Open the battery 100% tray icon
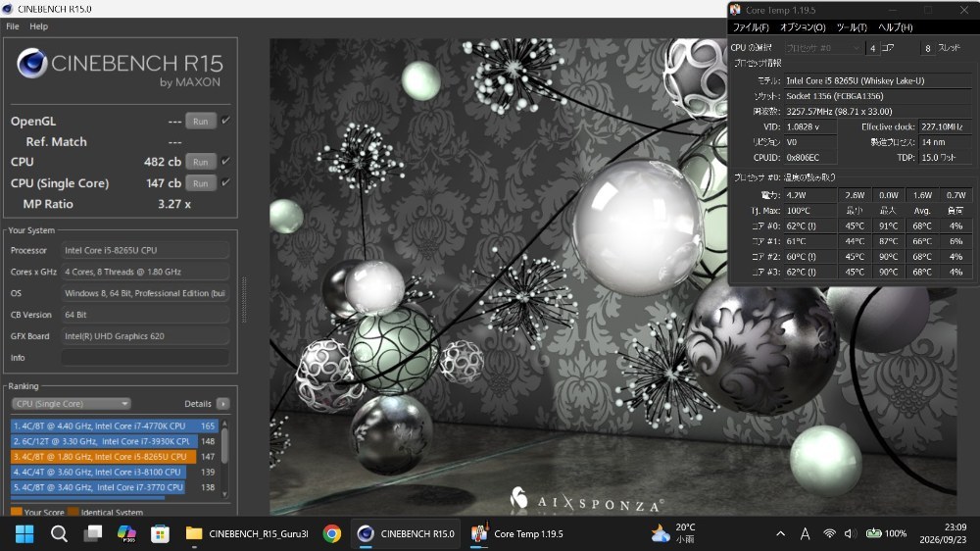The width and height of the screenshot is (980, 551). click(886, 533)
